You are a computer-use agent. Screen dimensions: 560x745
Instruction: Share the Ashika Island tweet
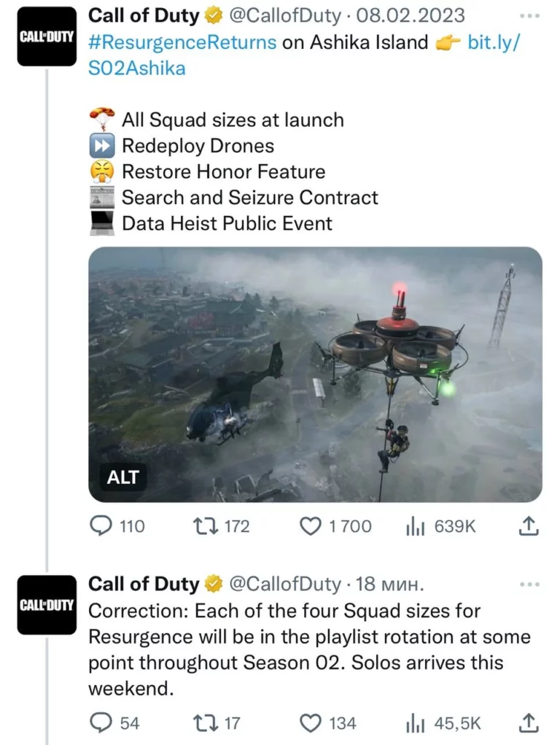coord(530,526)
